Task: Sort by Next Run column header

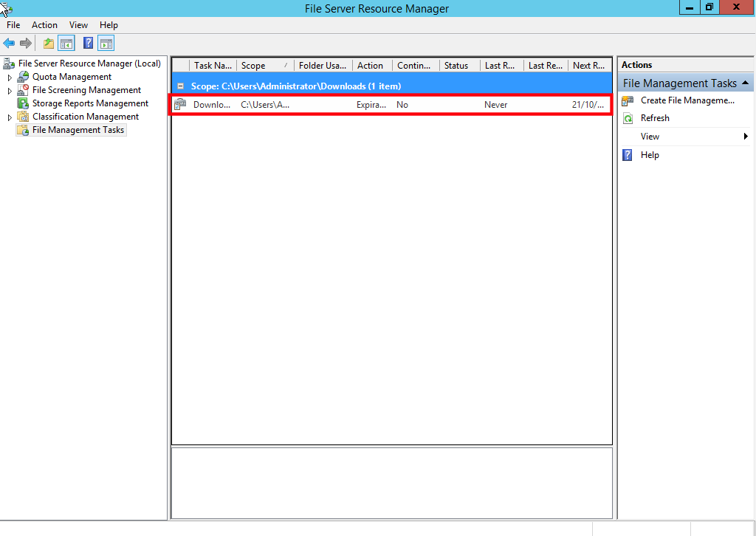Action: [x=590, y=66]
